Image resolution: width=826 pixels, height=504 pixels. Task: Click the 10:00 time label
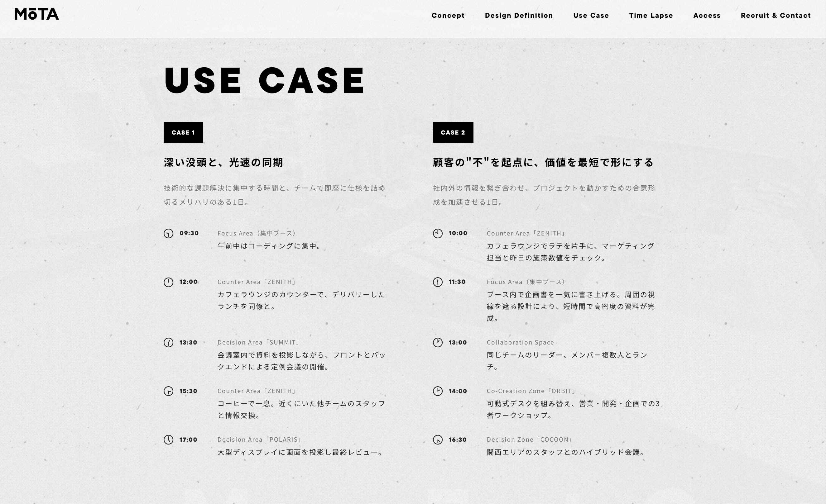pos(458,233)
